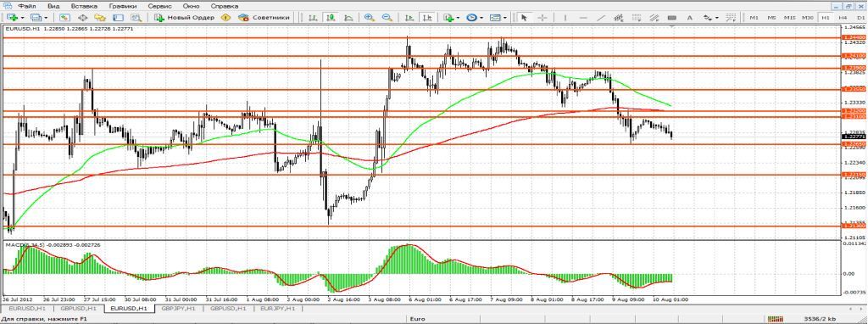868x324 pixels.
Task: Select the horizontal line tool
Action: 583,18
